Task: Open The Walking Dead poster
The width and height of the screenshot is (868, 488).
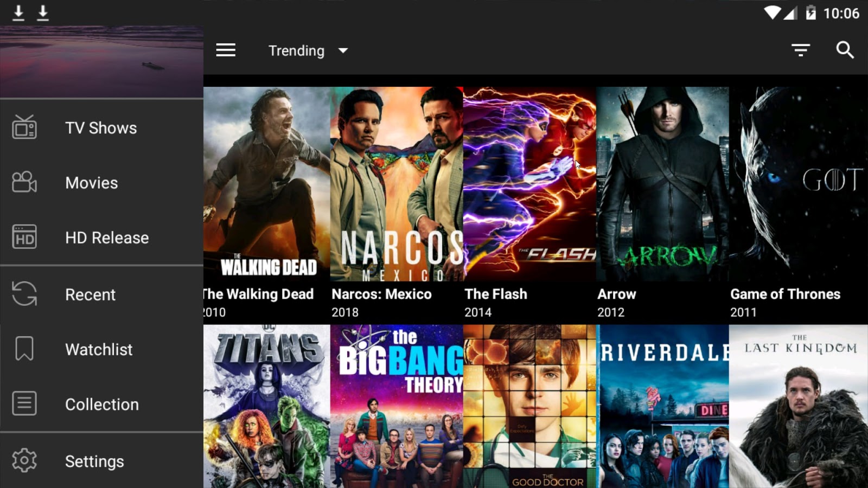Action: tap(267, 184)
